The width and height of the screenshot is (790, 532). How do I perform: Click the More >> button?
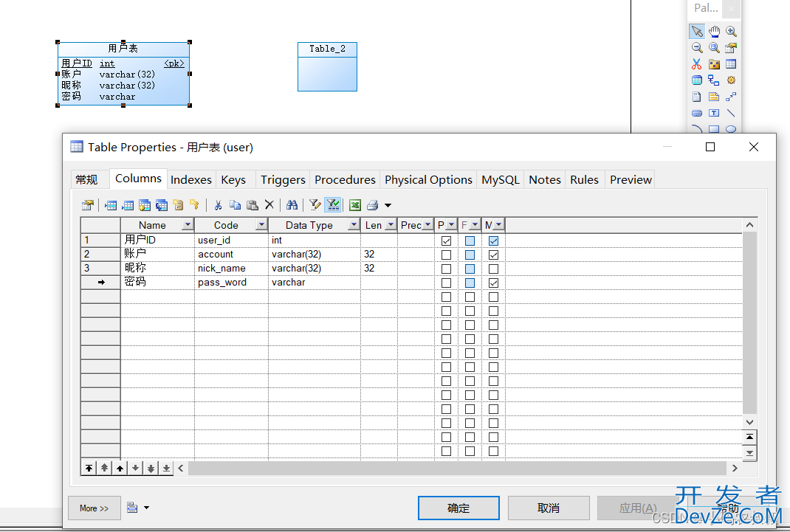pos(95,508)
